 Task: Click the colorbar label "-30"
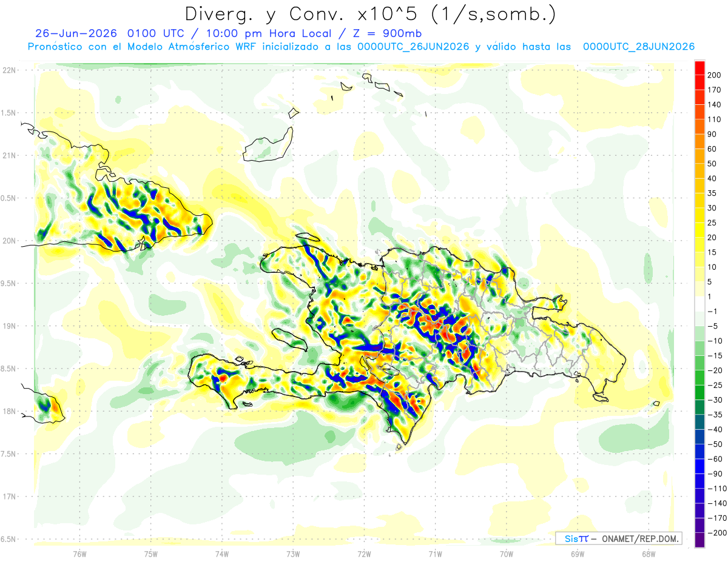[715, 400]
